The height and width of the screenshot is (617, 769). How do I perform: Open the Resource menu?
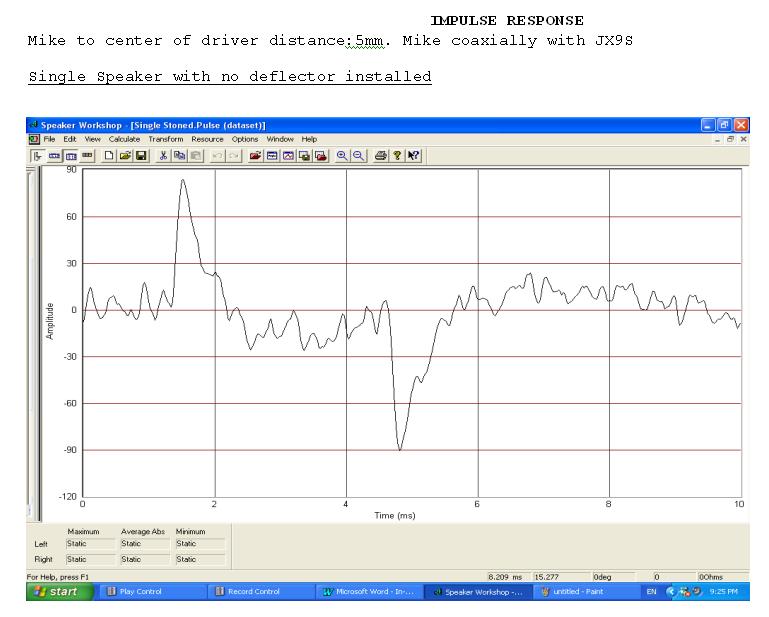(207, 139)
